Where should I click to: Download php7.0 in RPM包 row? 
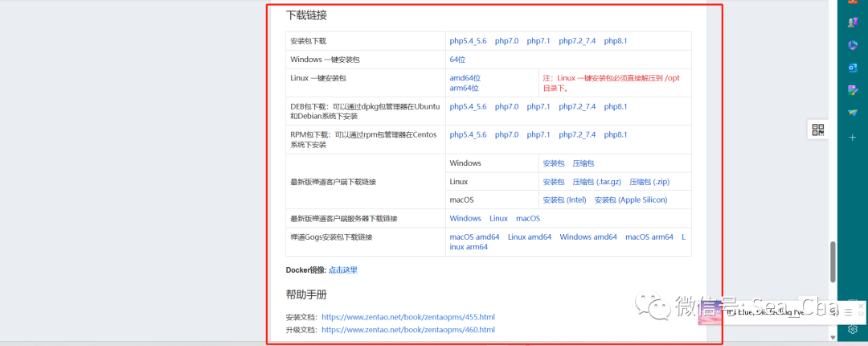pyautogui.click(x=506, y=134)
